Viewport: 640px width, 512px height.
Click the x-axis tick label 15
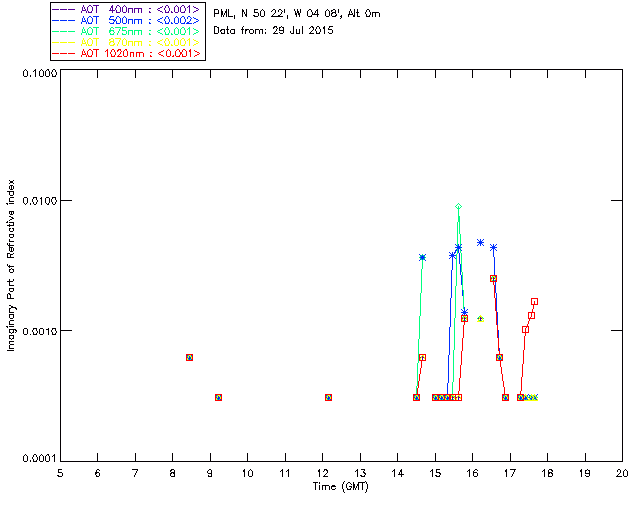[x=435, y=473]
